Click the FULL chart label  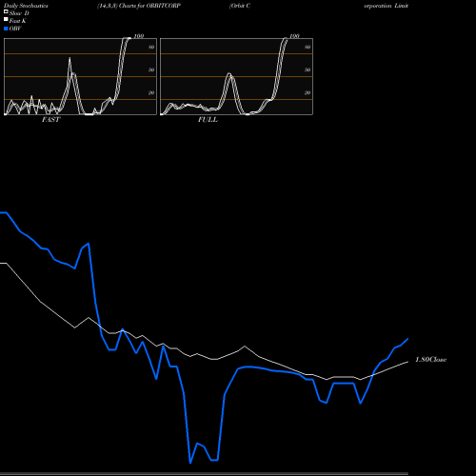[x=208, y=120]
